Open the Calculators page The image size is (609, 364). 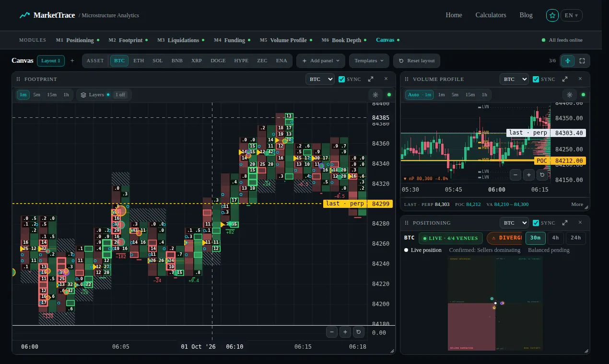click(491, 15)
